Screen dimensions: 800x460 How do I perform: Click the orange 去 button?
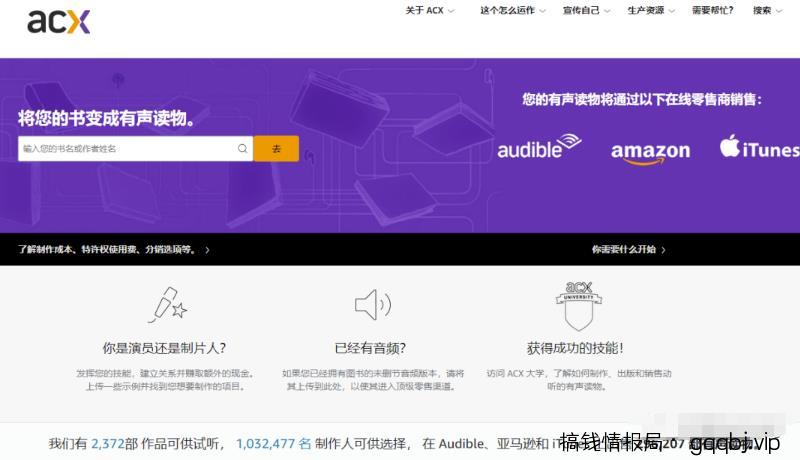pos(276,148)
